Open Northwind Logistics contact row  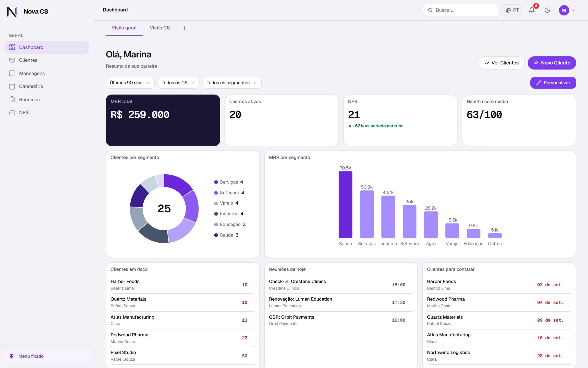coord(499,356)
